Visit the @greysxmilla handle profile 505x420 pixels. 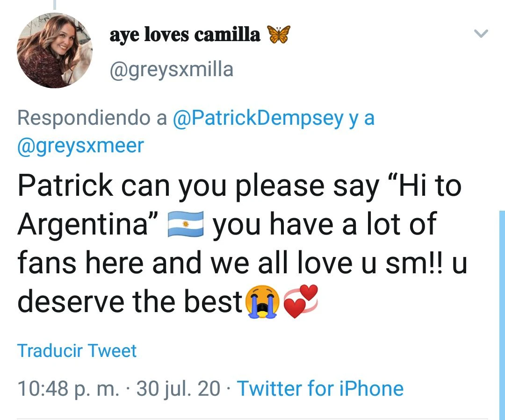[171, 70]
